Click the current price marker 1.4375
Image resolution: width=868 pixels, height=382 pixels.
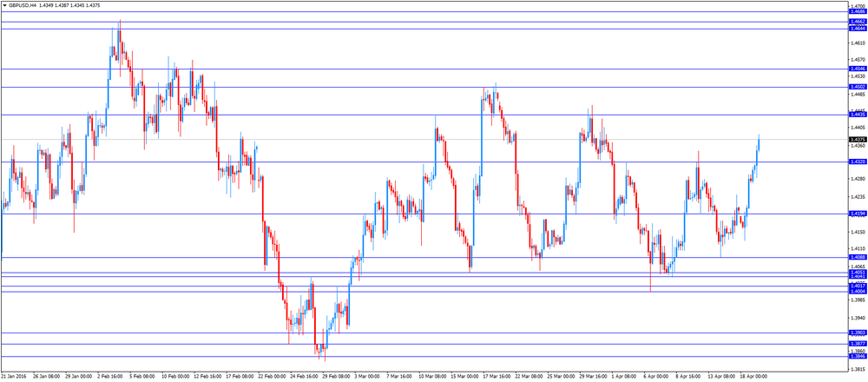858,140
